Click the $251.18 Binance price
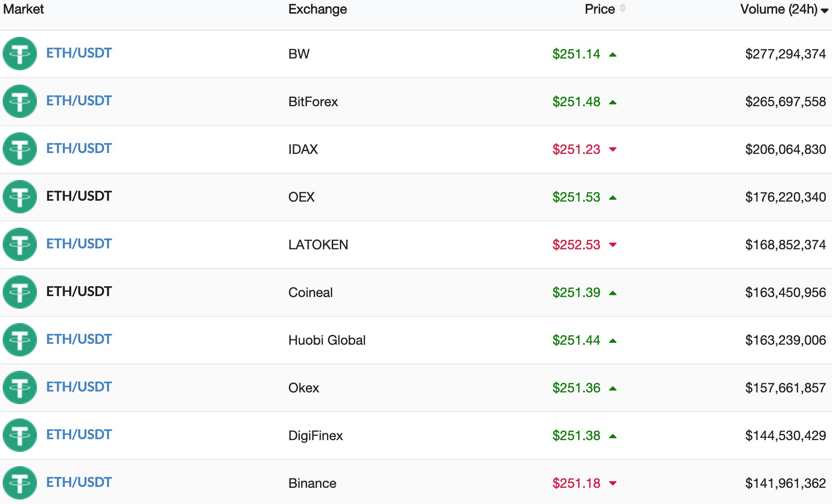 point(576,483)
